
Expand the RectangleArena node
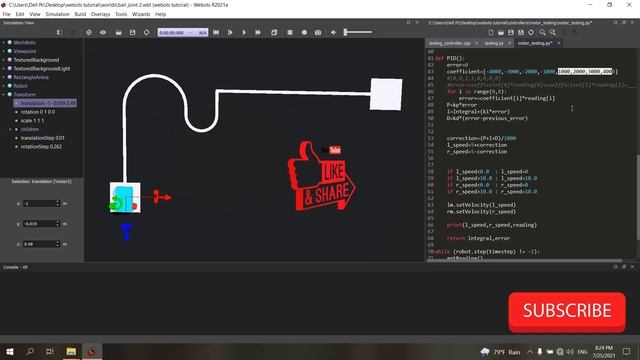(4, 77)
